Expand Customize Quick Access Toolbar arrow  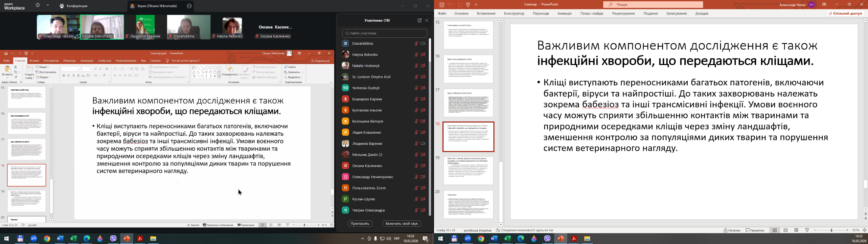[476, 5]
